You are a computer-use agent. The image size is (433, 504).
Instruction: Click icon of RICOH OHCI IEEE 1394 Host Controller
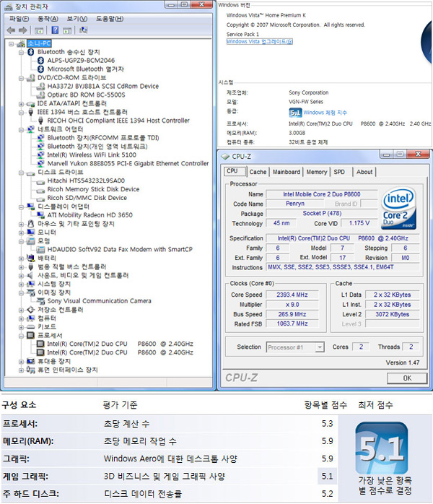41,121
